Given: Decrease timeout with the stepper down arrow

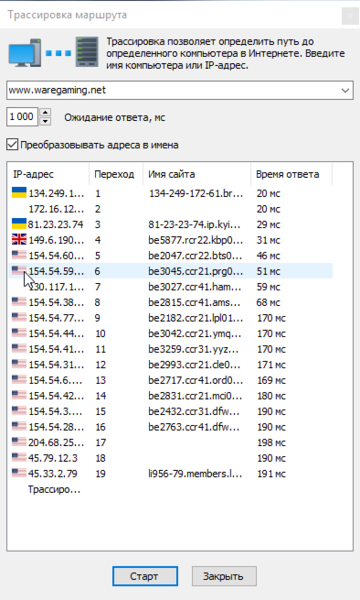Looking at the screenshot, I should click(45, 121).
